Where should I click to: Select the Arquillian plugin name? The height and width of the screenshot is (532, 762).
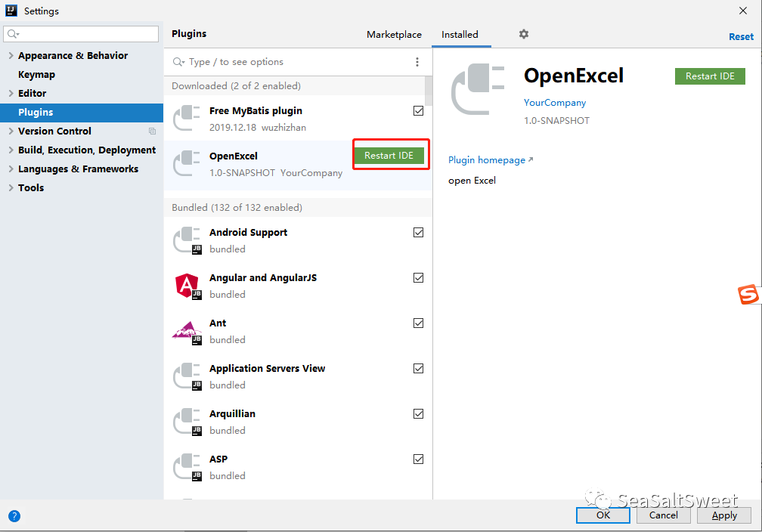click(232, 413)
